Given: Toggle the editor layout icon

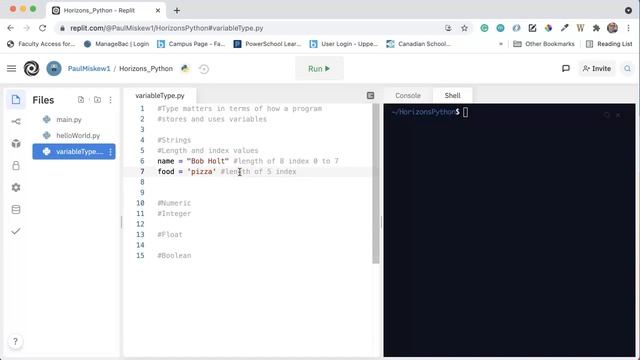Looking at the screenshot, I should coord(370,96).
